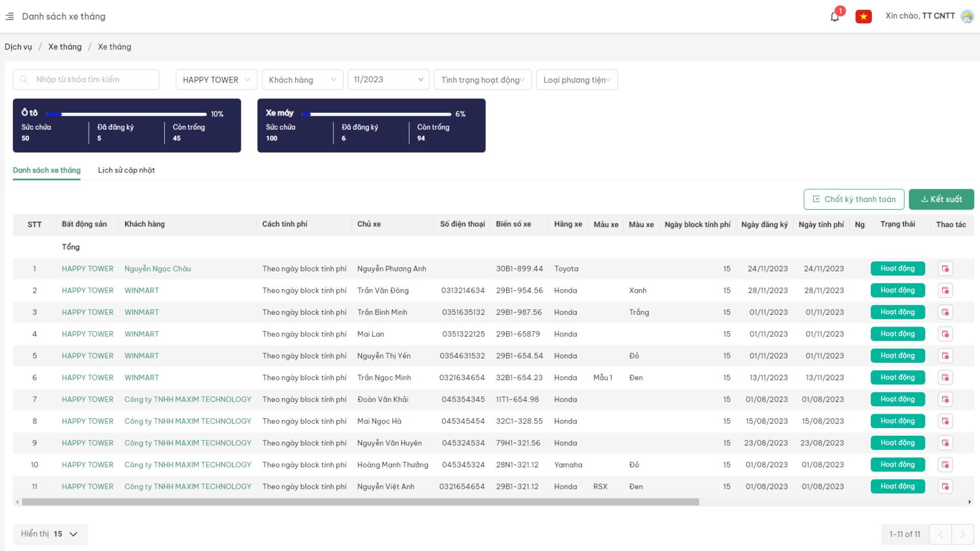Switch language via Vietnam flag icon
The image size is (980, 551).
[x=864, y=16]
